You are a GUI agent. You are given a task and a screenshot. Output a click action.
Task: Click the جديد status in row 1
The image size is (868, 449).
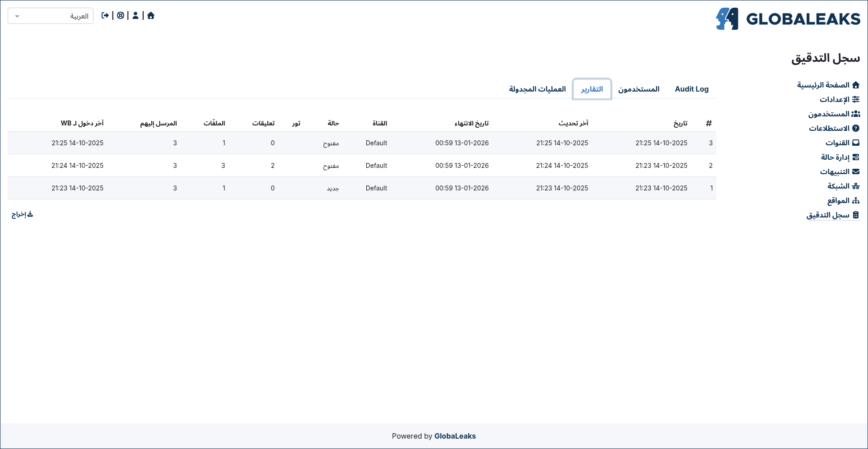[333, 188]
